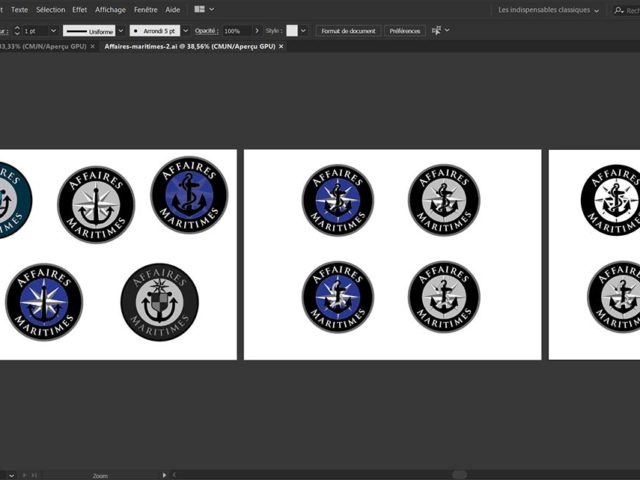Click the align options icon after Préférences
Image resolution: width=640 pixels, height=480 pixels.
point(436,31)
